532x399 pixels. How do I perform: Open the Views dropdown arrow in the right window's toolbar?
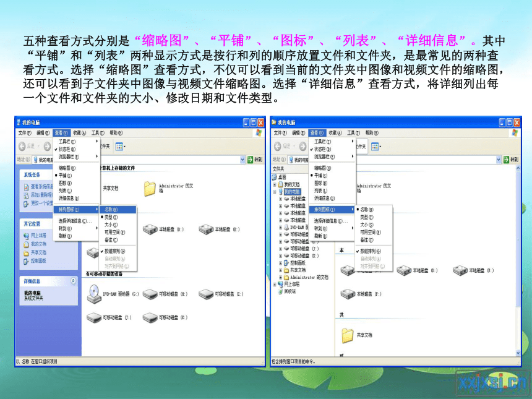380,147
